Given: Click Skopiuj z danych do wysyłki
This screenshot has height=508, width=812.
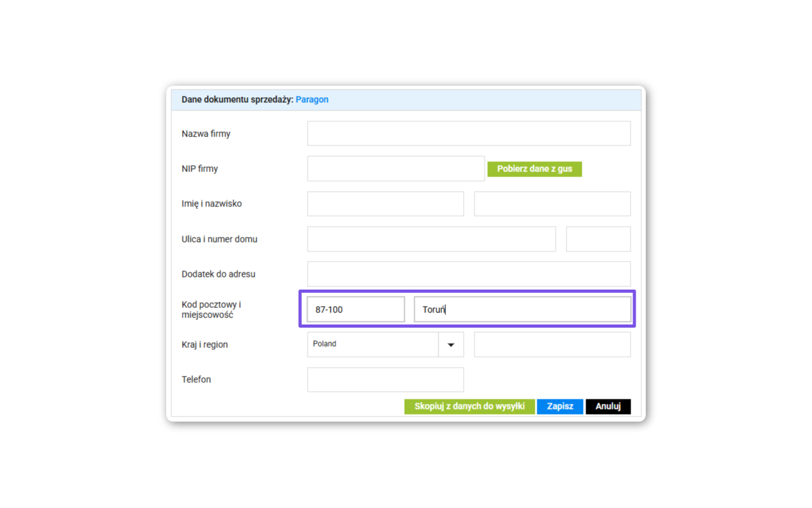Looking at the screenshot, I should coord(469,406).
